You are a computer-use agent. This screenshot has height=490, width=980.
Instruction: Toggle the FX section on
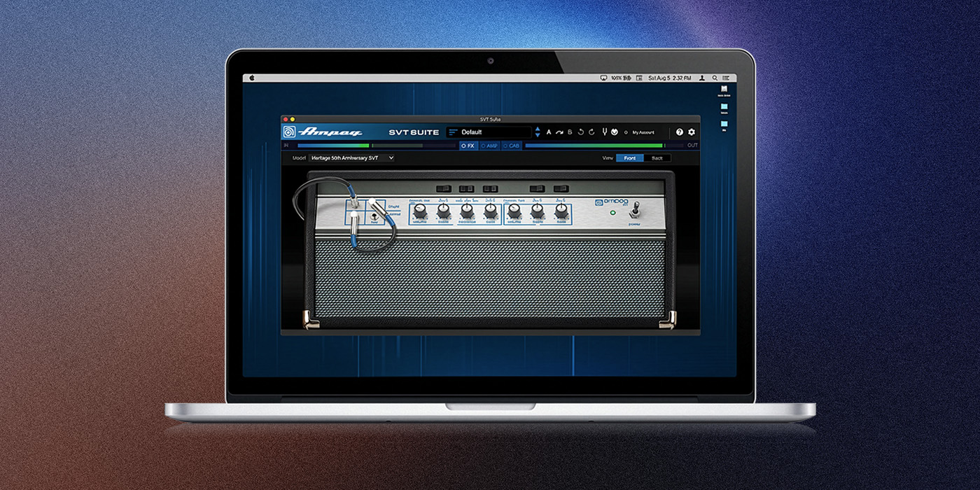468,146
